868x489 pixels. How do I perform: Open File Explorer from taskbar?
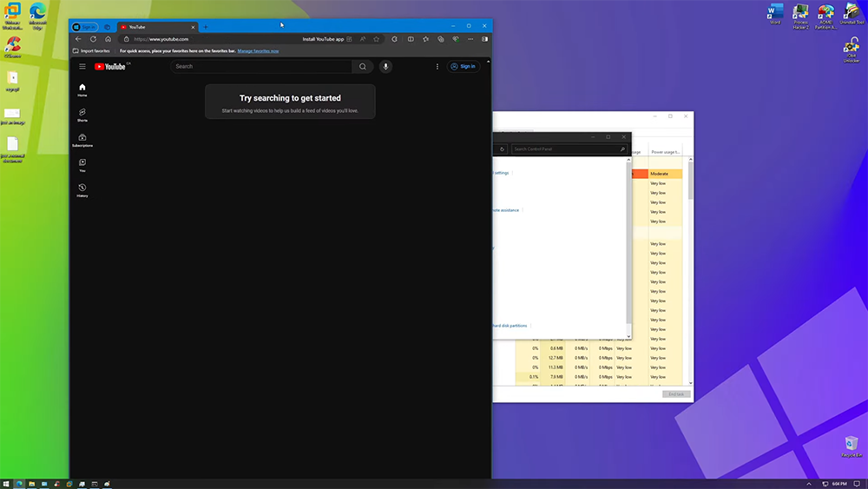(31, 484)
